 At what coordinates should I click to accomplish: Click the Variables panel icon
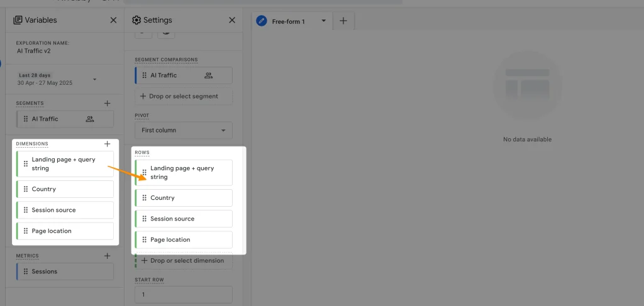point(18,20)
